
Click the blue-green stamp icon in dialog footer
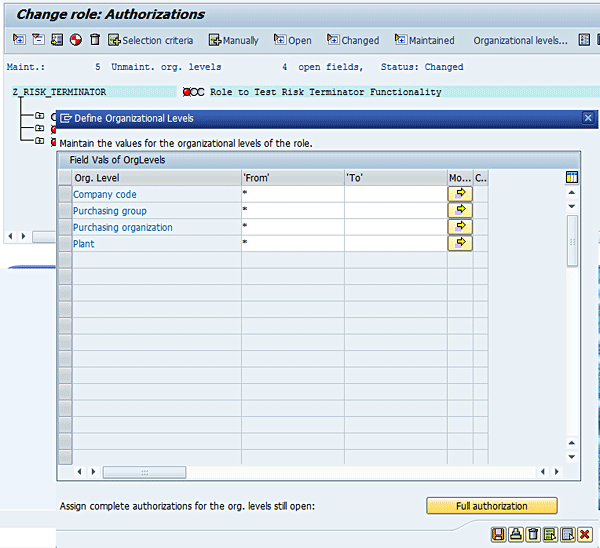[x=515, y=534]
